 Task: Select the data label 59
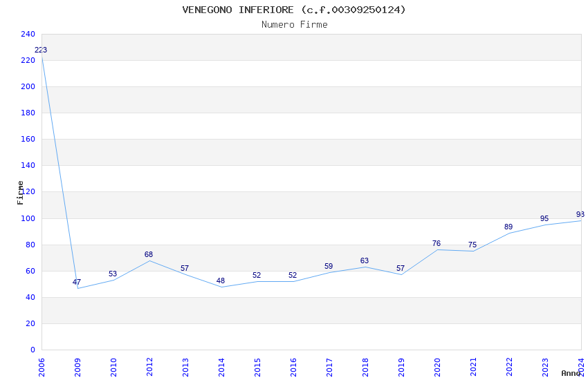(x=329, y=266)
